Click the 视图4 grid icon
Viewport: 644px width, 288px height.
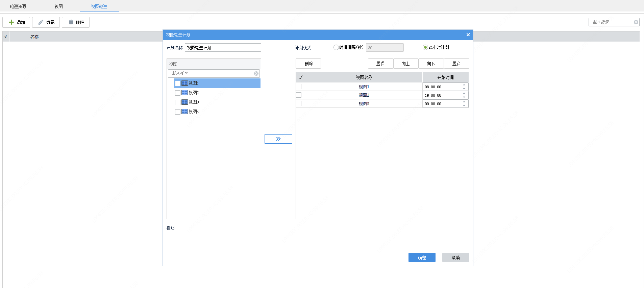click(x=184, y=112)
